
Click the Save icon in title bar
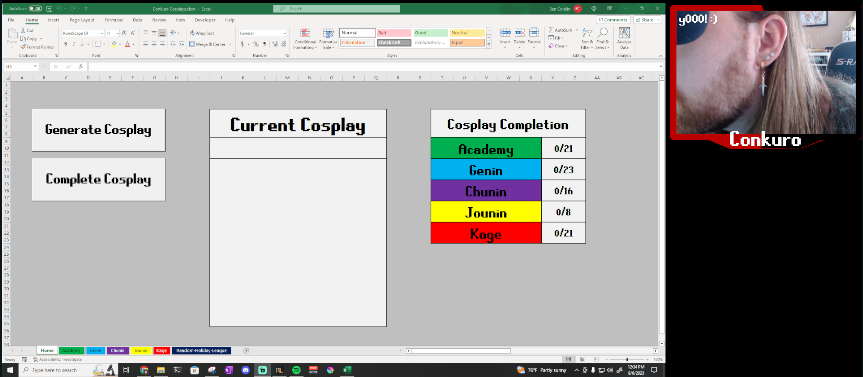(48, 9)
